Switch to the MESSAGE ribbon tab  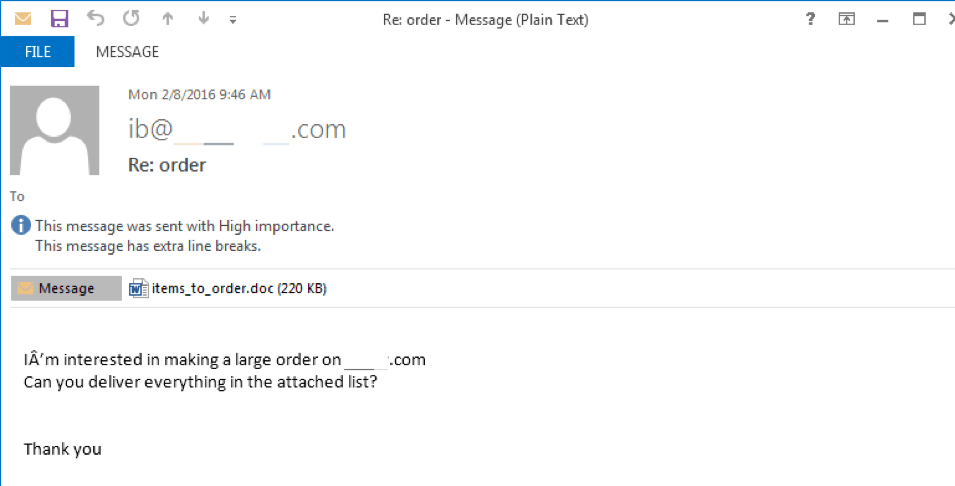pos(127,52)
